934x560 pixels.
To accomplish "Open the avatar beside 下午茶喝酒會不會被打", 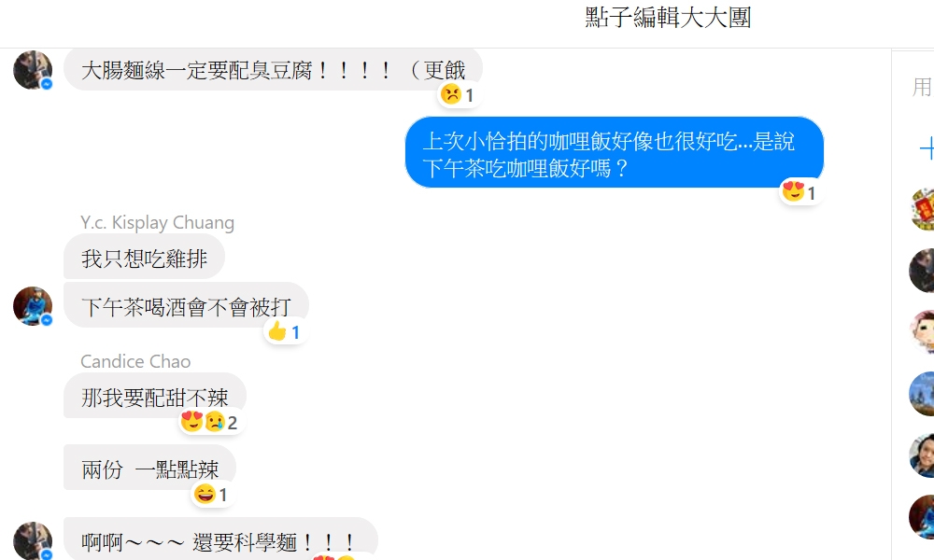I will 33,306.
